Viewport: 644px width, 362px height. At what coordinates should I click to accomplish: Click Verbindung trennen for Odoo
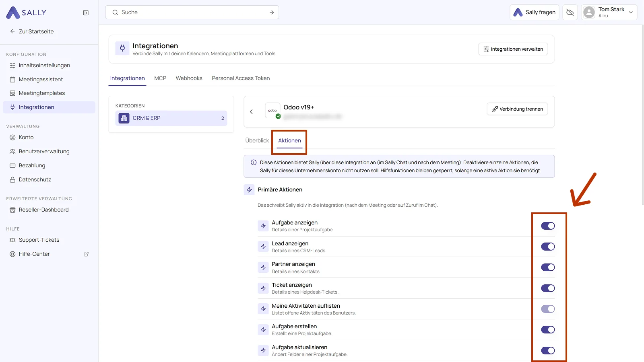coord(517,109)
